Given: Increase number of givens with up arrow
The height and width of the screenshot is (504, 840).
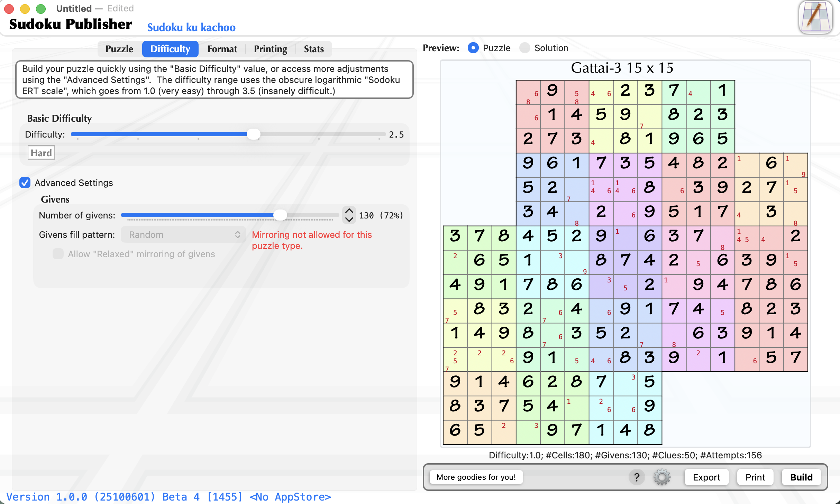Looking at the screenshot, I should click(349, 211).
